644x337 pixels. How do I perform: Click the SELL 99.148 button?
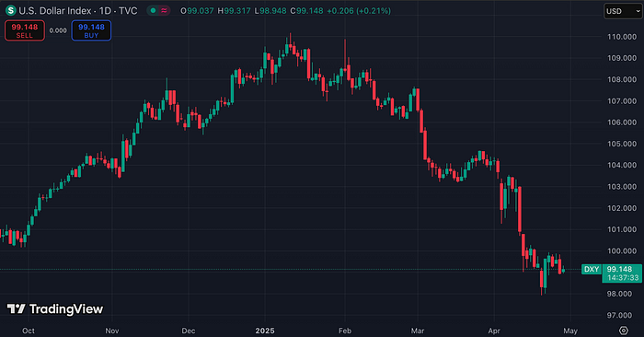coord(25,30)
